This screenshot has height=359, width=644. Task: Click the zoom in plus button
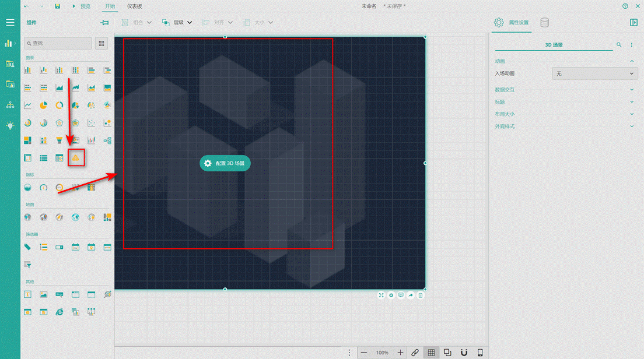pyautogui.click(x=400, y=353)
